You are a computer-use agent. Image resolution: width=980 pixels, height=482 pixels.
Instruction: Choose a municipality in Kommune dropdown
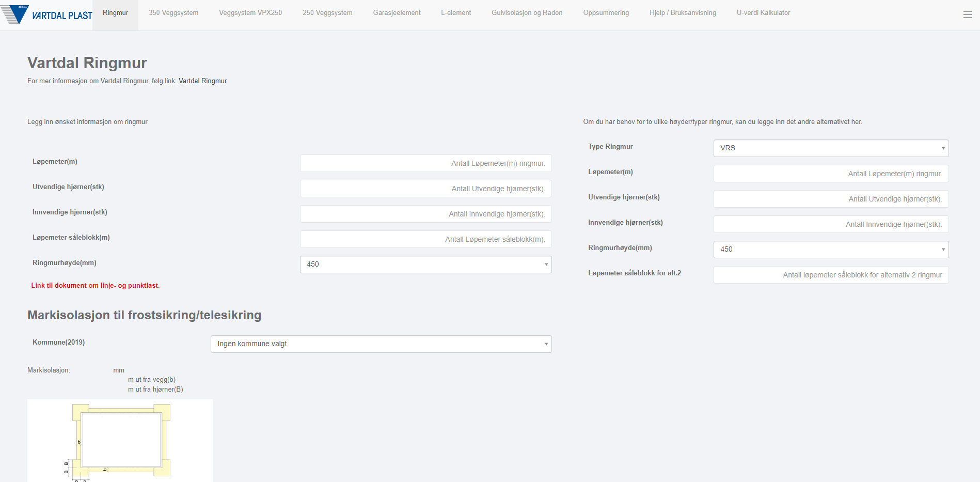coord(381,344)
